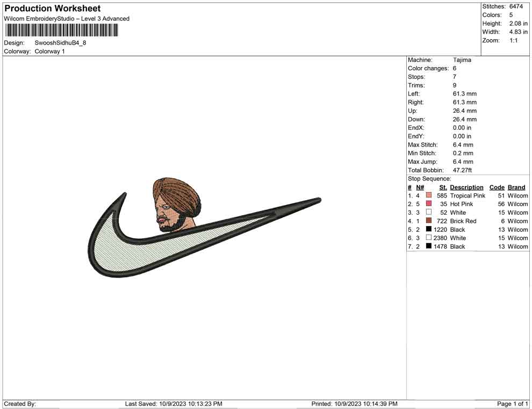
Task: Click the EndY value '0.00 in'
Action: pyautogui.click(x=462, y=136)
